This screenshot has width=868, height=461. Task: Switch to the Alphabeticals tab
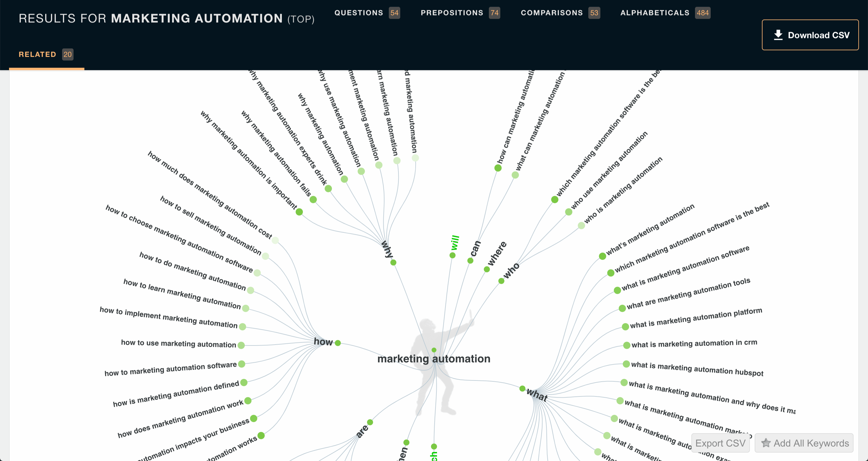coord(665,13)
